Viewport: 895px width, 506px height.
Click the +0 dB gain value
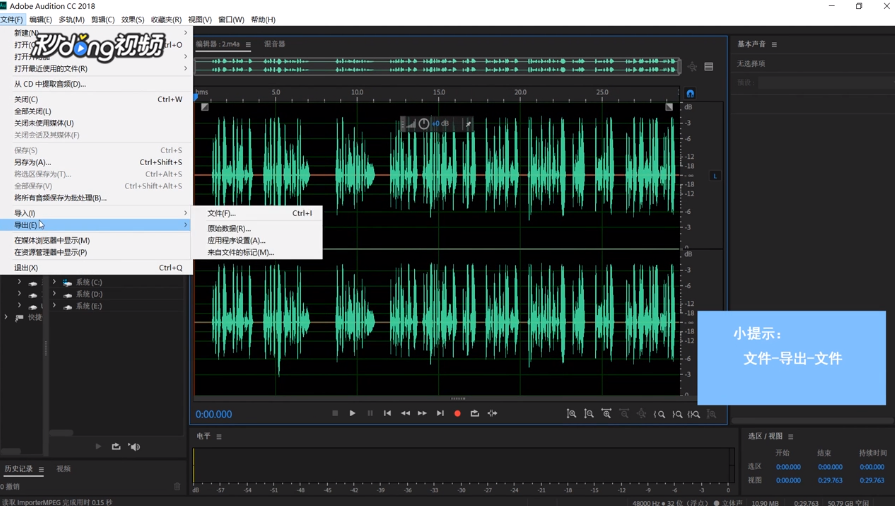(x=440, y=123)
